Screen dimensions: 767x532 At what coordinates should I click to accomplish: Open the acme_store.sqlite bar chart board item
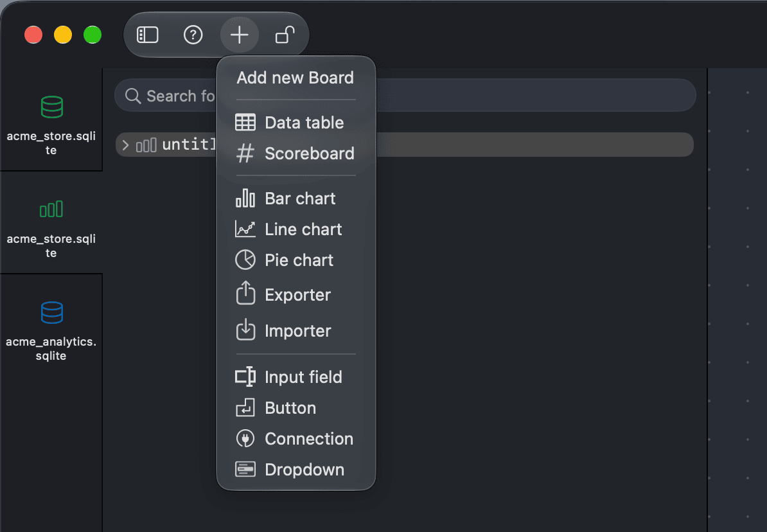pos(51,223)
